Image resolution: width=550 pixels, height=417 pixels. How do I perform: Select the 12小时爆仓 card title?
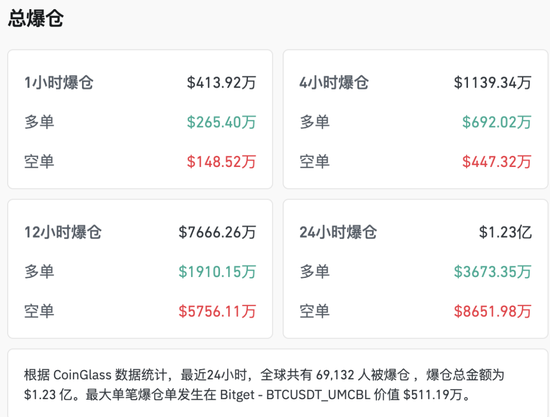[63, 232]
